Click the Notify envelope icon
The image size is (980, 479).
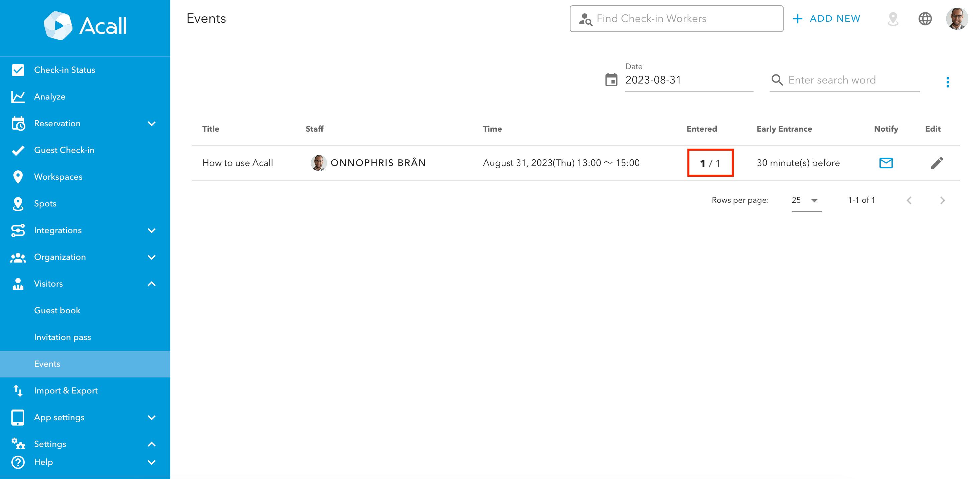(886, 163)
